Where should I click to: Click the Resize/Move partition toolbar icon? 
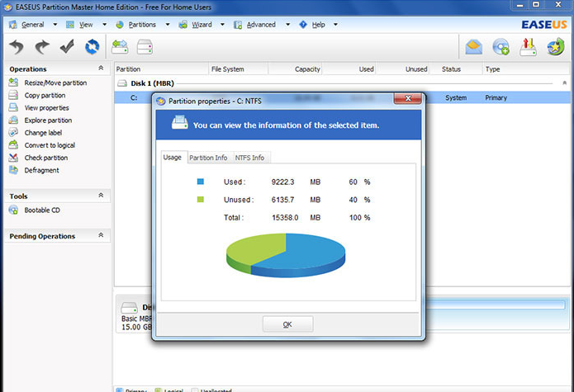click(120, 47)
